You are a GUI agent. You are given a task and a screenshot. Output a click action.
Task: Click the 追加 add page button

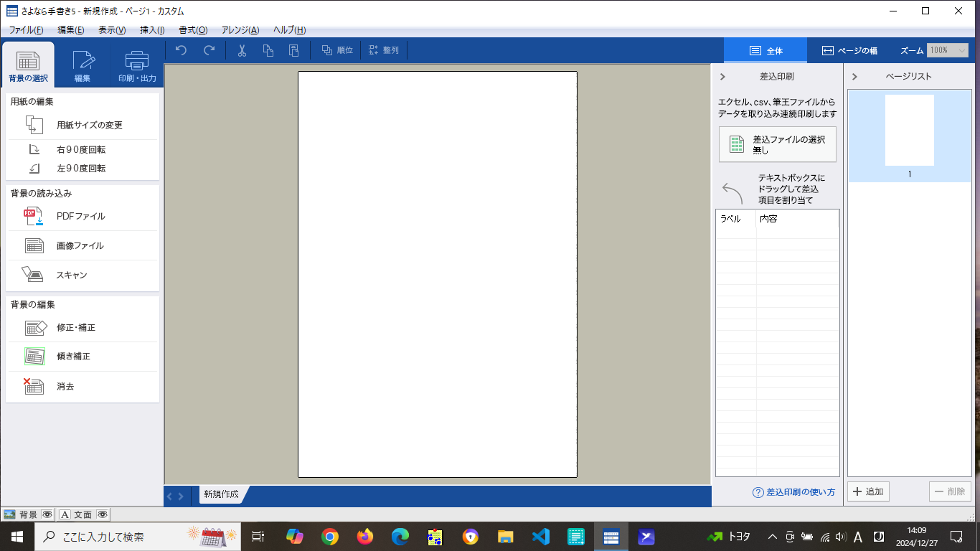point(869,491)
